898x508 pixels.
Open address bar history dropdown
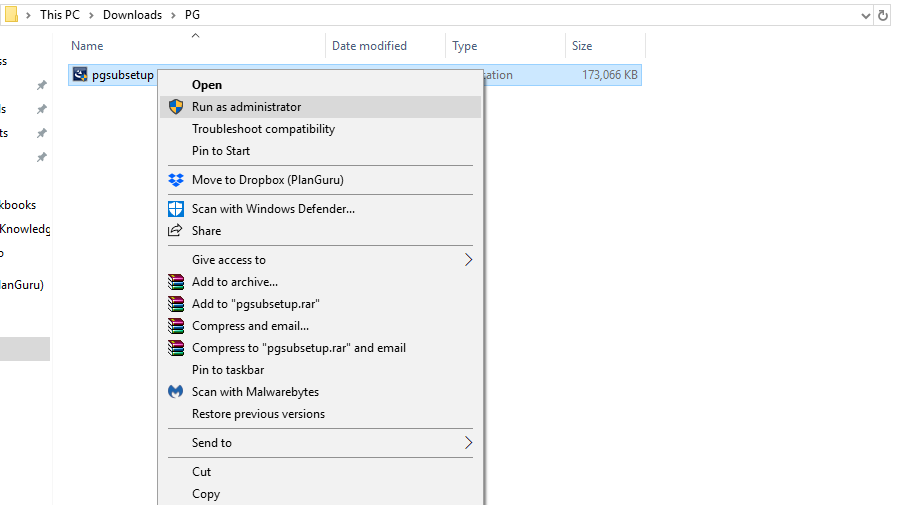click(865, 16)
